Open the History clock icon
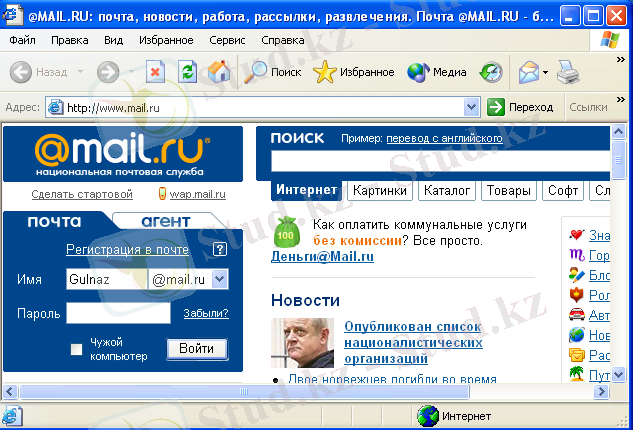 pyautogui.click(x=491, y=72)
